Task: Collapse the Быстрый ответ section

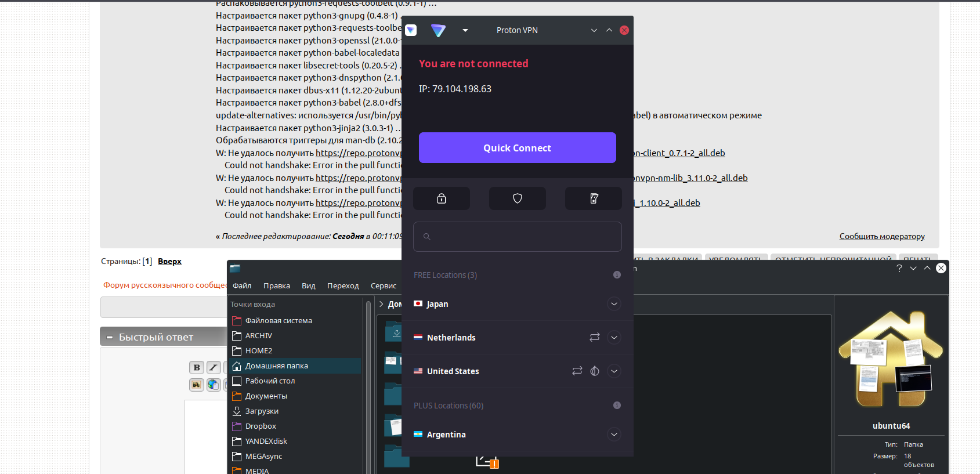Action: (110, 337)
